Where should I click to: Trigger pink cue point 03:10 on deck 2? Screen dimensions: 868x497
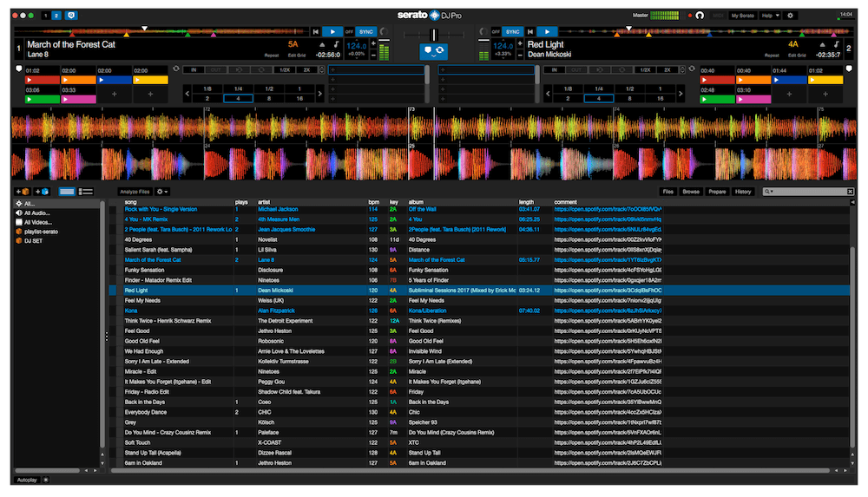point(754,100)
